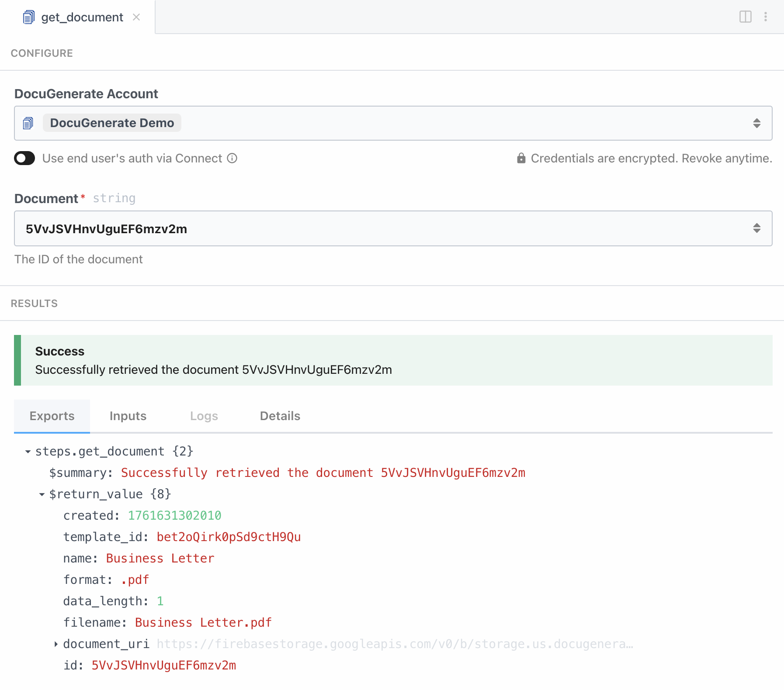Collapse the $return_value node
The height and width of the screenshot is (690, 784).
pyautogui.click(x=42, y=494)
